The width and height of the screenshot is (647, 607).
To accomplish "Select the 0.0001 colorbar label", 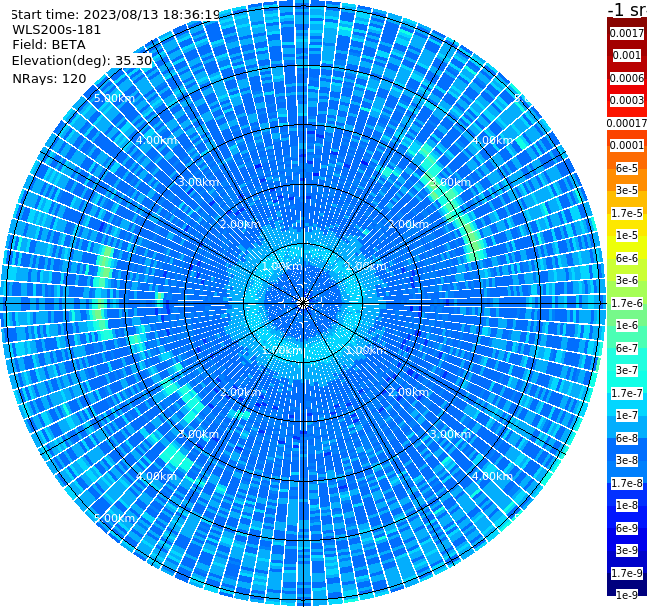I will point(627,145).
